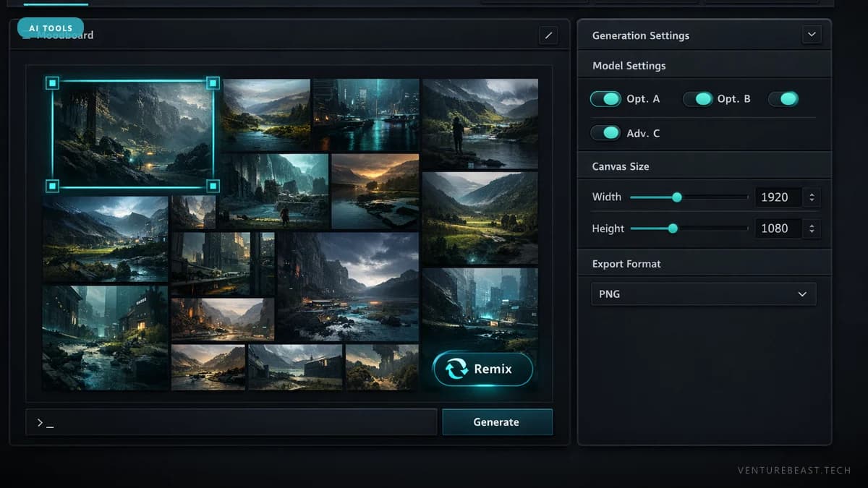Select the sunny green valley meadow thumbnail
Image resolution: width=868 pixels, height=488 pixels.
[x=480, y=218]
